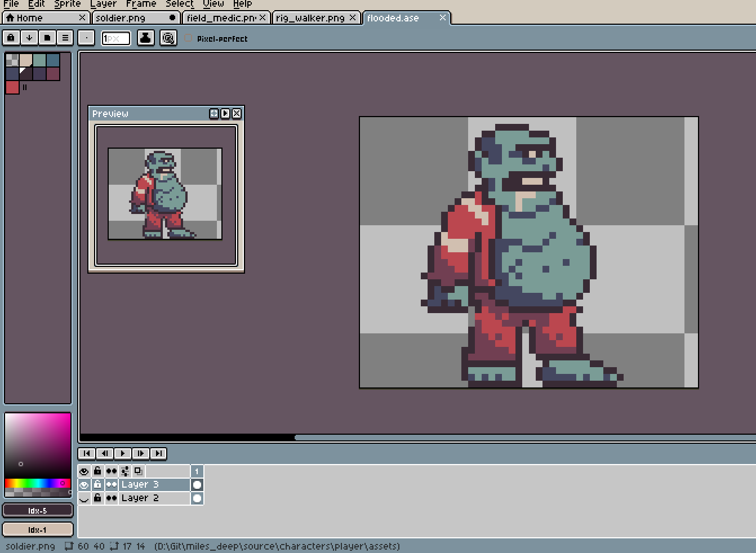Select frame 1 header in timeline

click(197, 471)
